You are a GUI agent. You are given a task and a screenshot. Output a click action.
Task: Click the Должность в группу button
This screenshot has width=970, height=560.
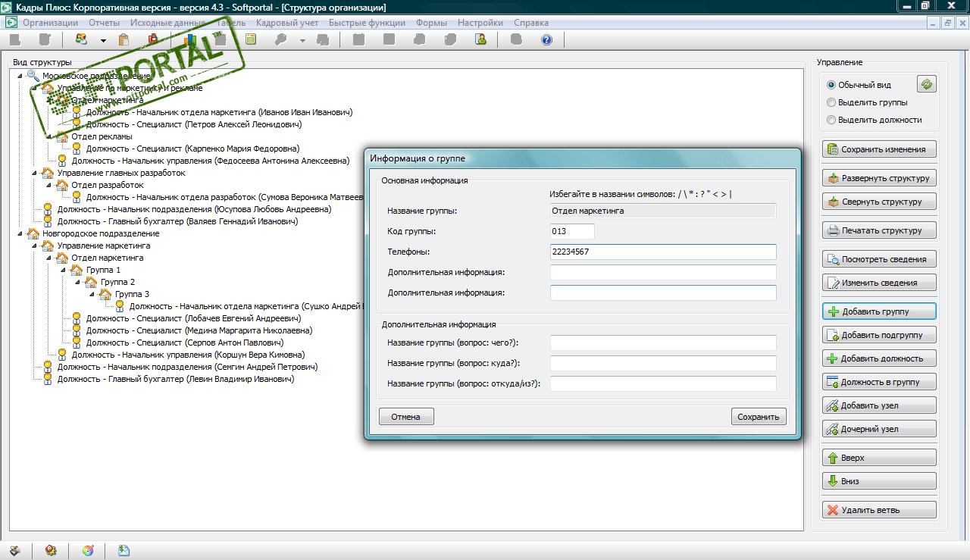point(879,381)
